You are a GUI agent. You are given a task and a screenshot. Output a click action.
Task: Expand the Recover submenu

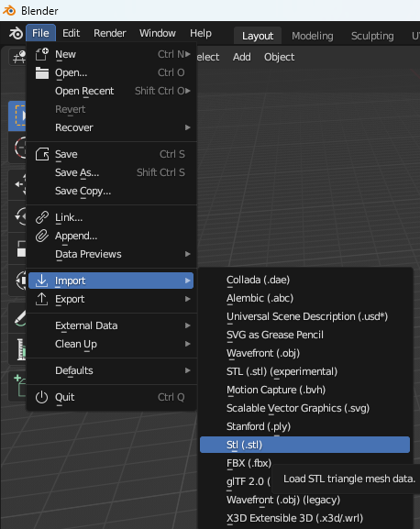click(111, 127)
